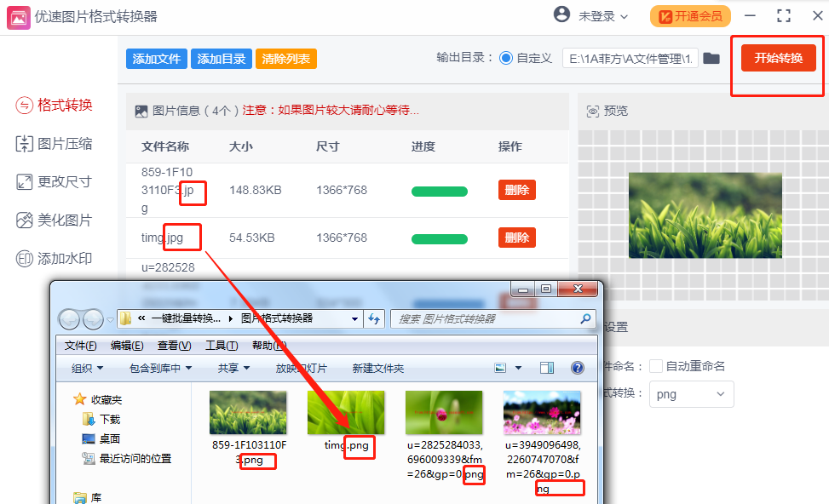Click the folder icon beside output directory path

pyautogui.click(x=711, y=59)
